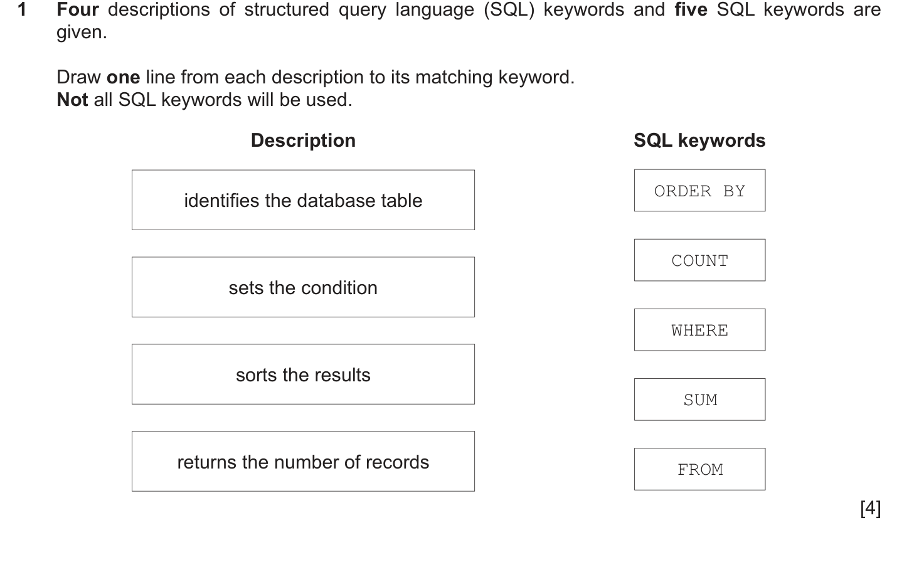Click the bold word 'one' in instructions
The height and width of the screenshot is (567, 924).
click(124, 78)
